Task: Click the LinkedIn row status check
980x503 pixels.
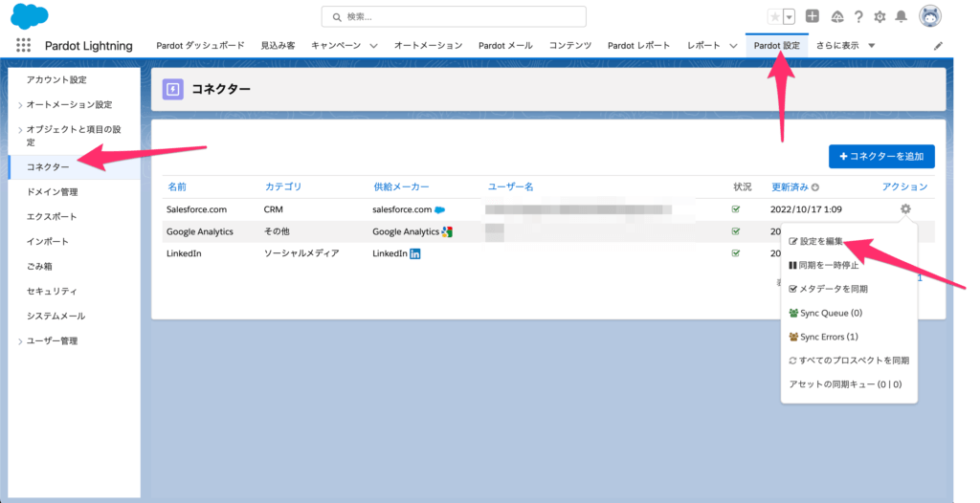Action: [x=736, y=253]
